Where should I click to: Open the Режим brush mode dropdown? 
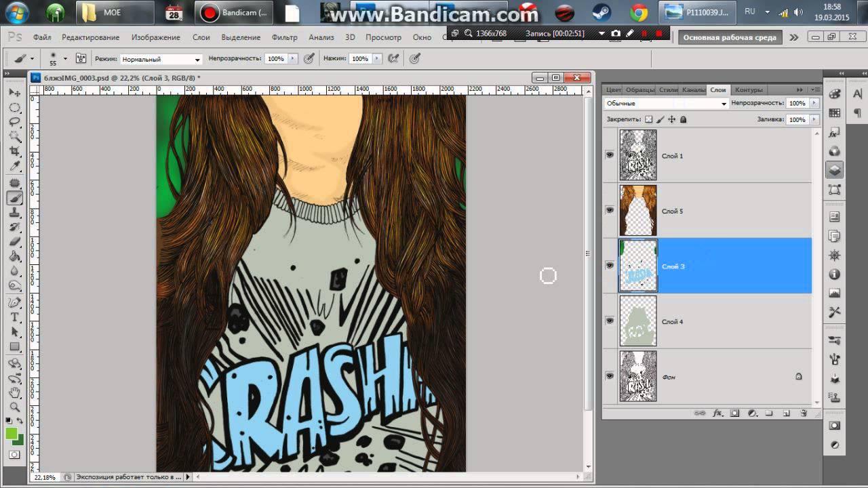(161, 59)
